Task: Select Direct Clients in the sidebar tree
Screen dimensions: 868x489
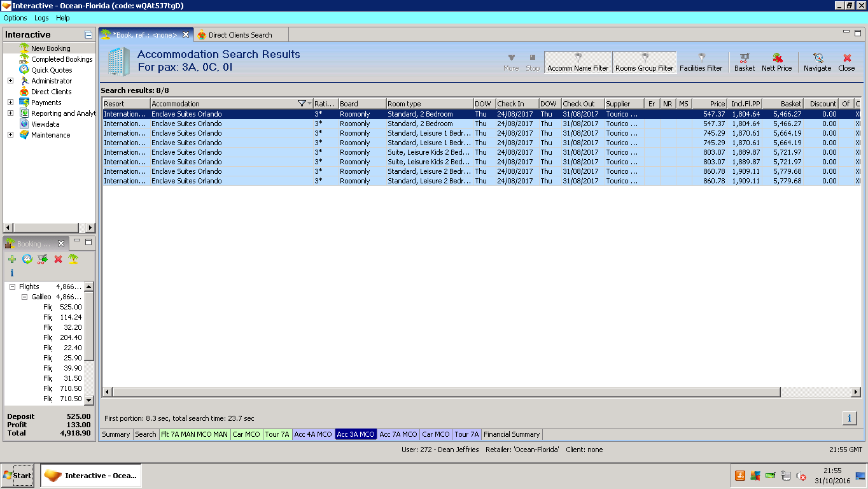Action: (x=52, y=92)
